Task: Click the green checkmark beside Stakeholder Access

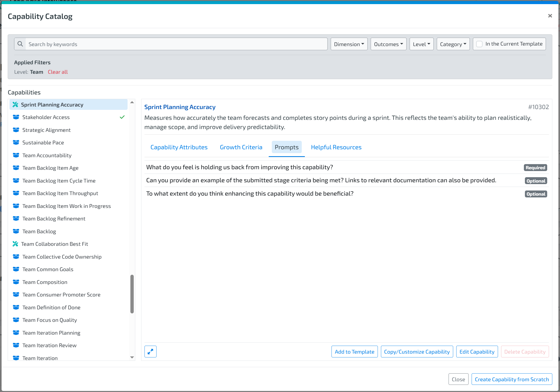Action: 122,117
